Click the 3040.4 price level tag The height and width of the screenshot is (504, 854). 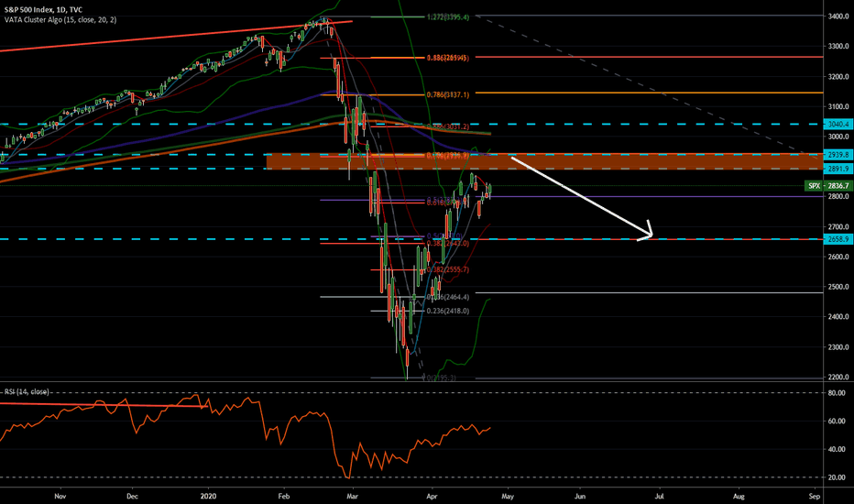click(838, 125)
